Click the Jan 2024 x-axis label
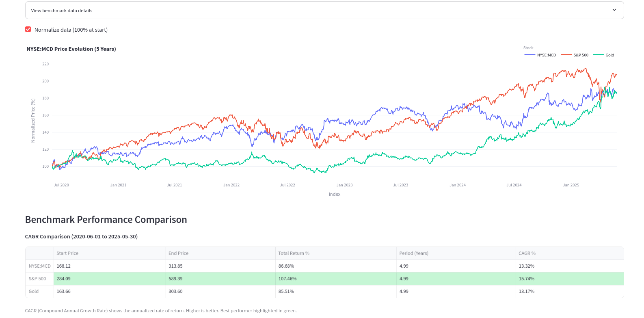Viewport: 644px width, 318px height. click(x=458, y=185)
